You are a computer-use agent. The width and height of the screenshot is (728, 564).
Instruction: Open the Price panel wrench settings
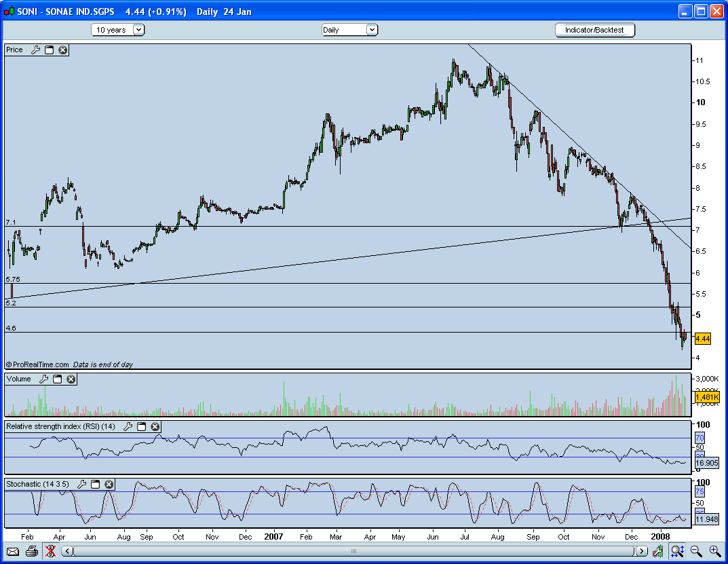(x=35, y=50)
